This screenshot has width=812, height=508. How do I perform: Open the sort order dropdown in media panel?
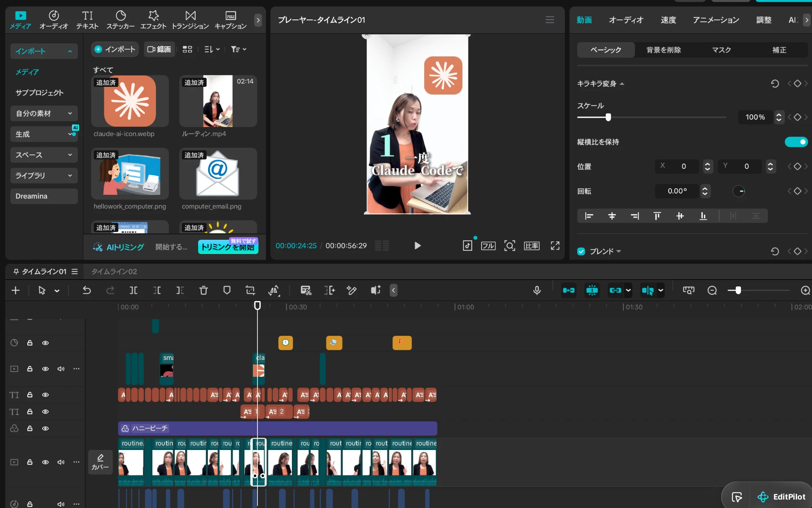[x=212, y=49]
